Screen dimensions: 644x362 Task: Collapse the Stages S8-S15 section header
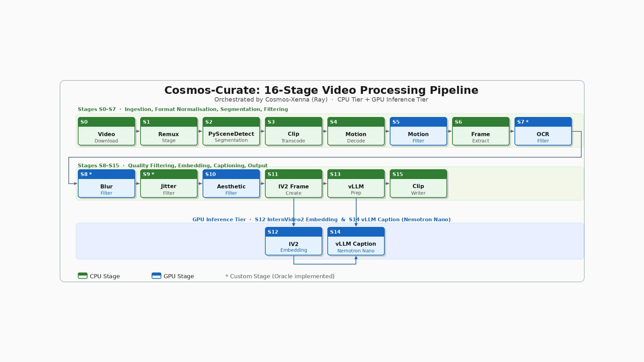[172, 165]
